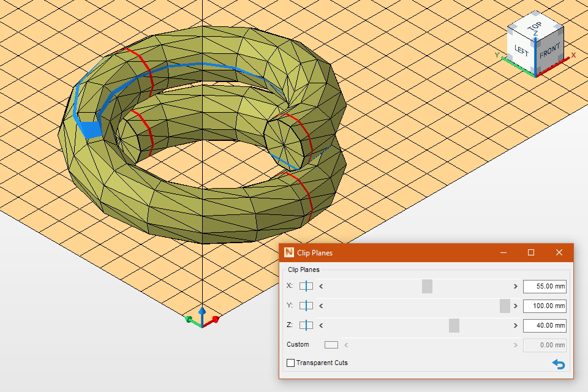Image resolution: width=588 pixels, height=392 pixels.
Task: Increase Y clip plane with right arrow
Action: 516,306
